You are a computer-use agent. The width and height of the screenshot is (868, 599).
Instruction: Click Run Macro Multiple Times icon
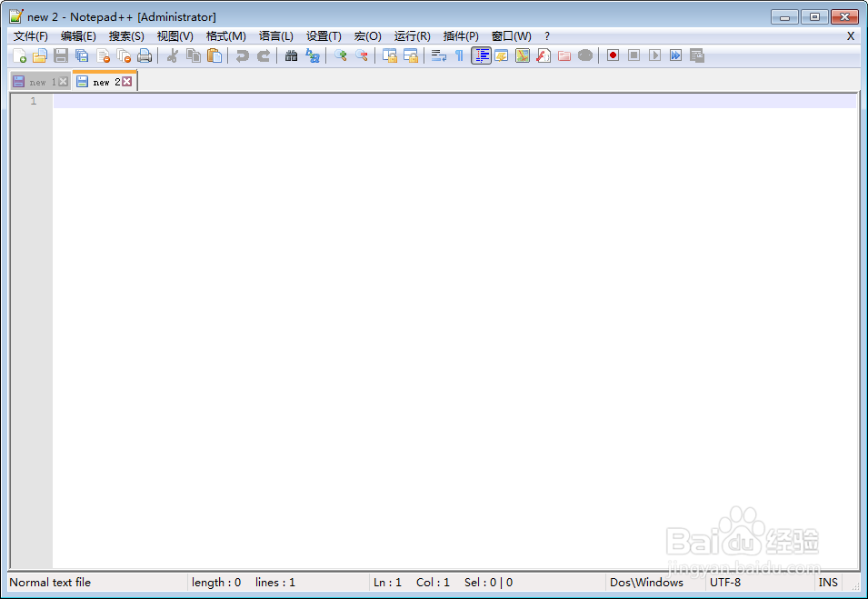(675, 55)
